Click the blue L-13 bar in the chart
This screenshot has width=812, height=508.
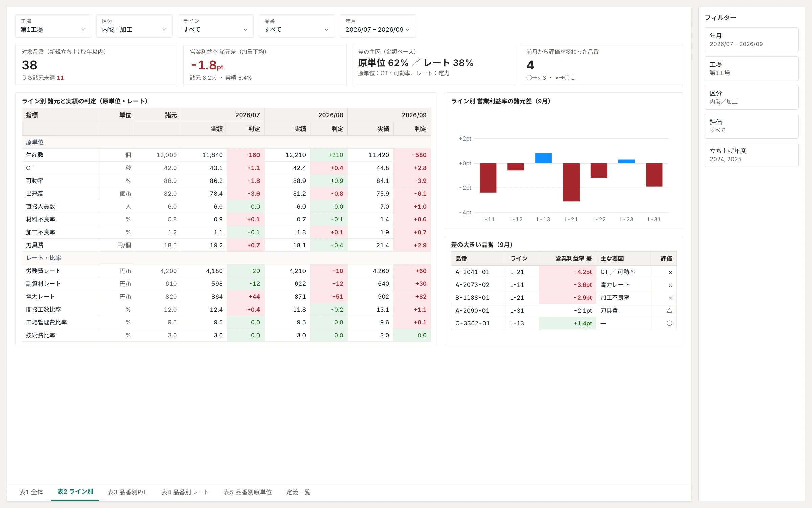(x=543, y=158)
